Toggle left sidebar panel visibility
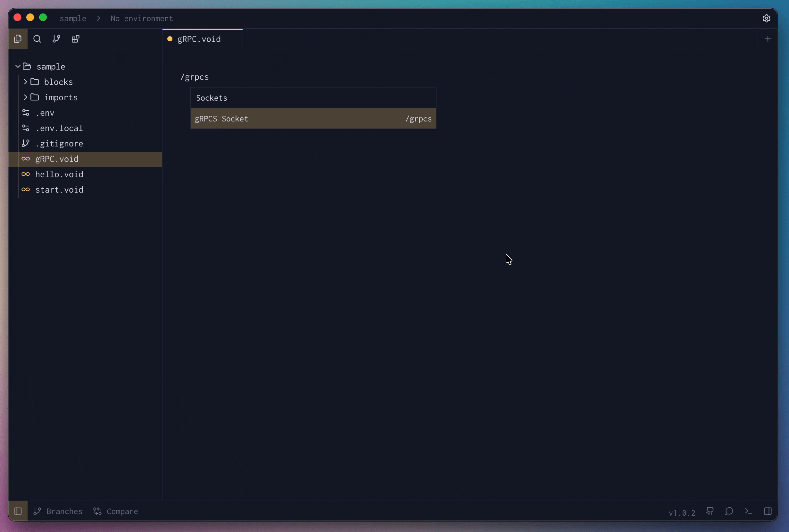Screen dimensions: 789x532 pos(18,511)
